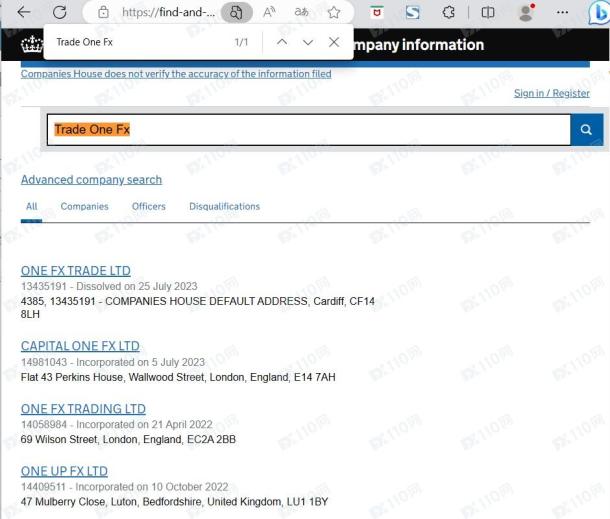Click the site lock icon
This screenshot has width=610, height=519.
tap(103, 12)
